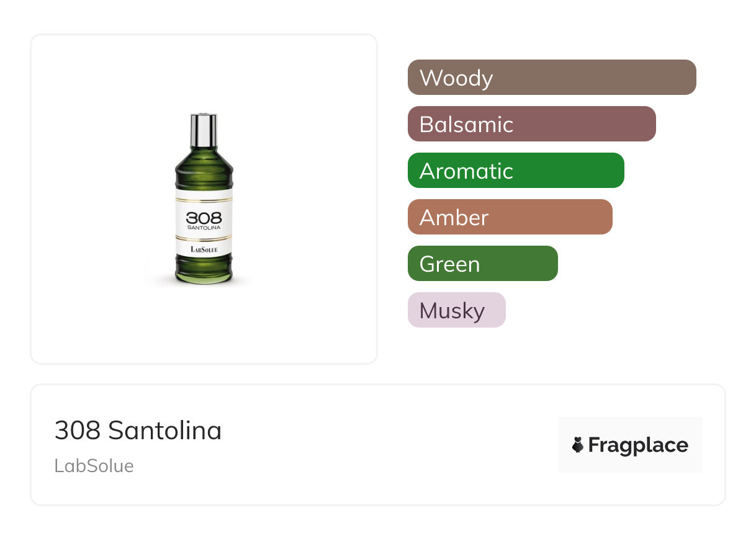Select the Balsamic accord bar
Screen dimensions: 756x536
click(531, 124)
